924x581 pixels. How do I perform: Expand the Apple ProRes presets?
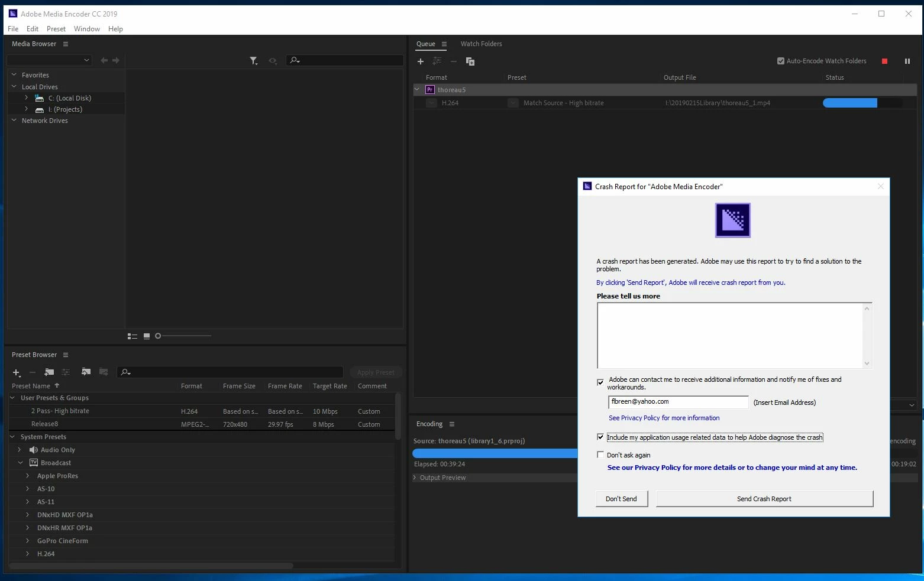pyautogui.click(x=28, y=476)
